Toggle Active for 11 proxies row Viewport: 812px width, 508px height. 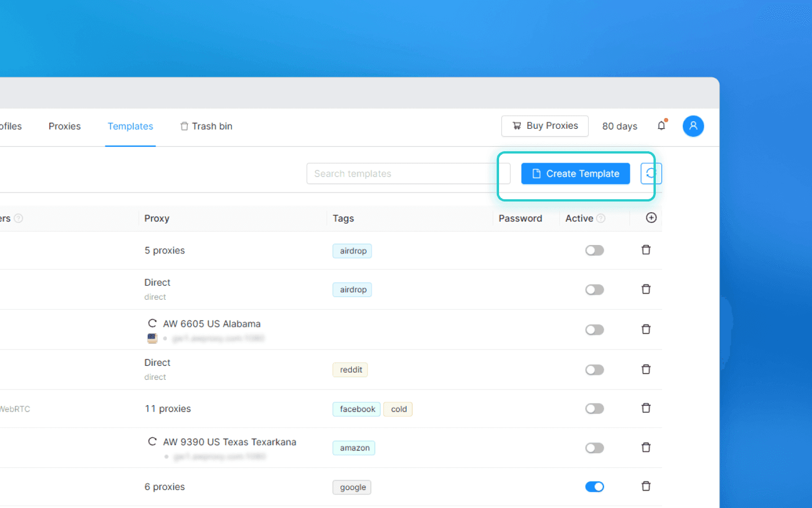tap(594, 409)
